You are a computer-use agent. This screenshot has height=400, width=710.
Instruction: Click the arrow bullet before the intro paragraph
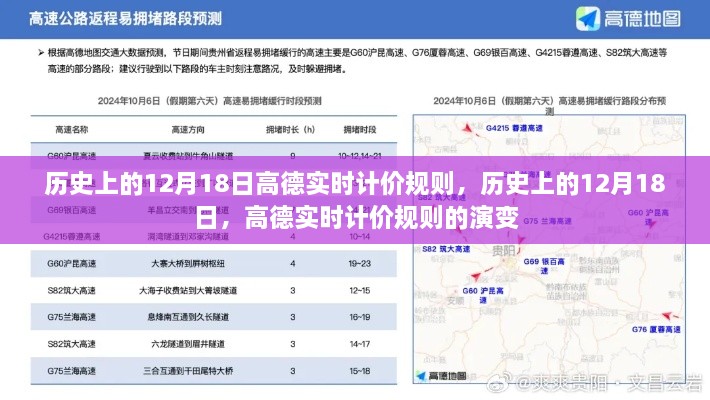41,53
